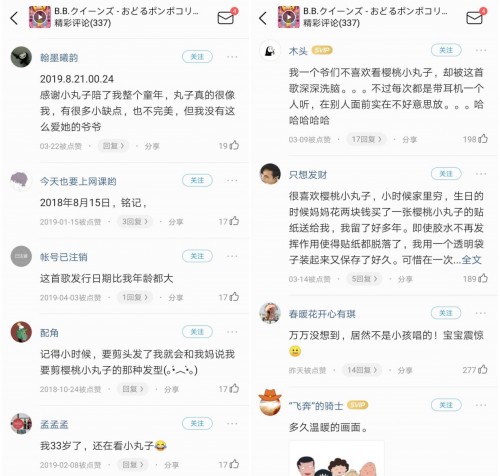
Task: Expand full text via 全文 link
Action: pos(471,260)
